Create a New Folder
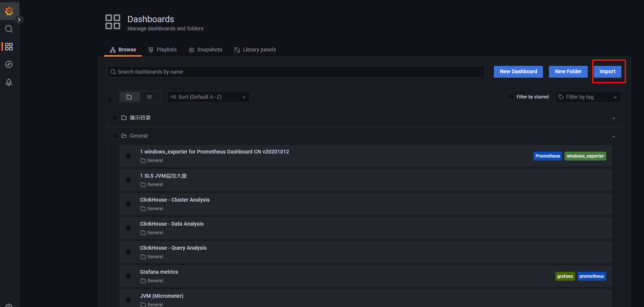Viewport: 644px width, 307px height. [x=568, y=71]
